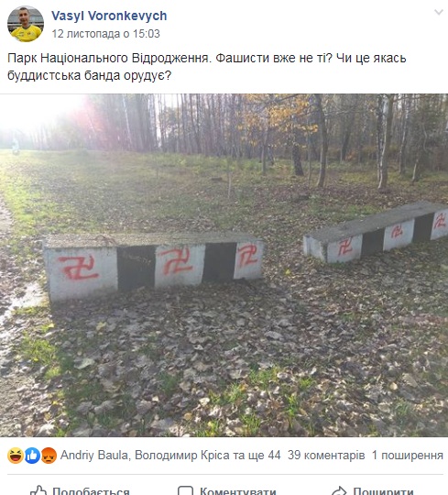
Task: Click the thumbs-up icon beside Подобається
Action: 38,490
